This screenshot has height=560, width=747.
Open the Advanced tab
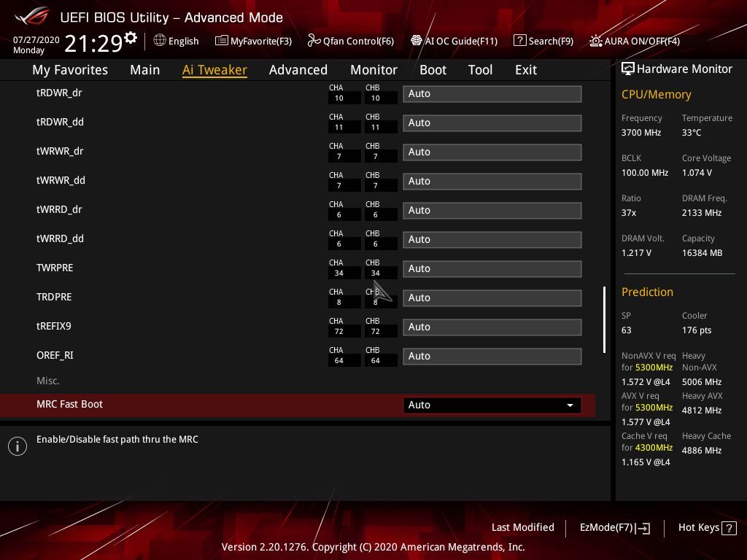[x=298, y=70]
